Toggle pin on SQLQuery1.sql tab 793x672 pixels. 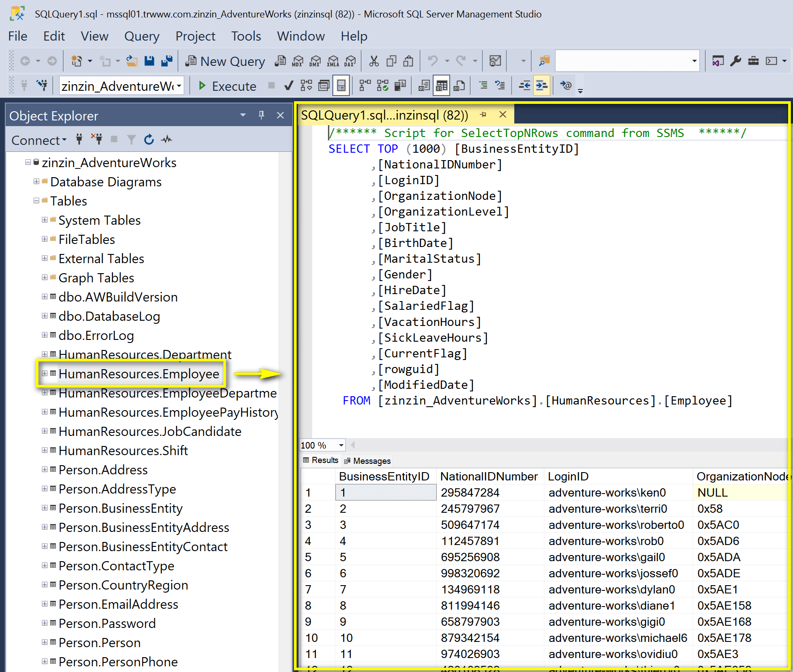pos(483,115)
